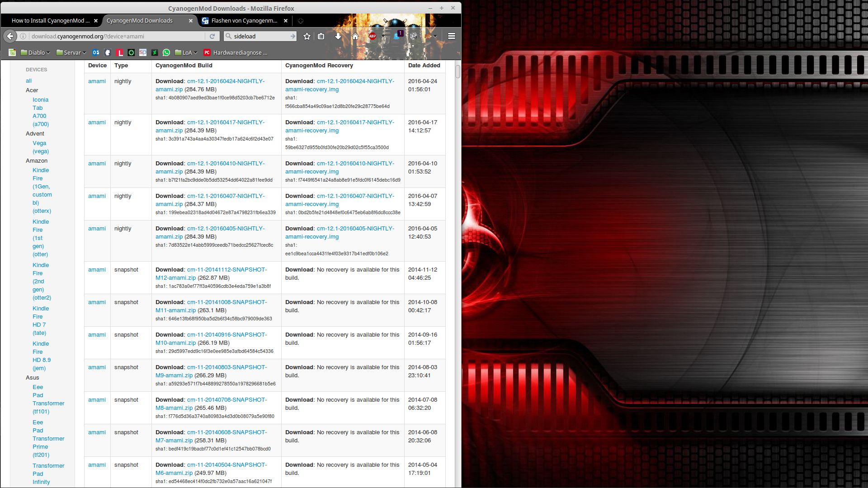Open the red L bookmark

pyautogui.click(x=119, y=52)
